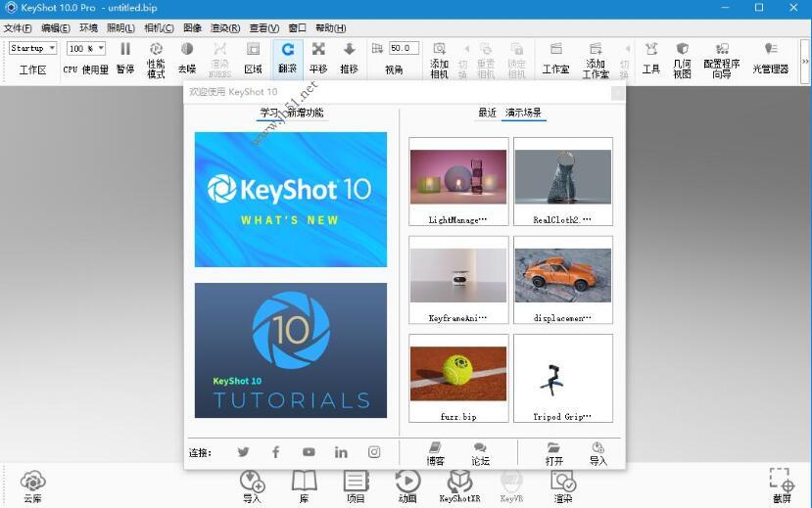Viewport: 812px width, 508px height.
Task: Switch to the 最近 tab
Action: 487,113
